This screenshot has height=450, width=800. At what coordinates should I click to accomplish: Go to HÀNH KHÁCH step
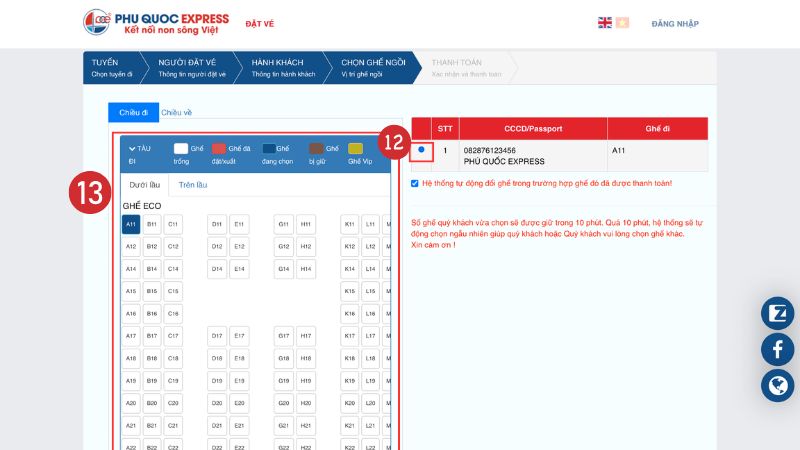[x=283, y=67]
